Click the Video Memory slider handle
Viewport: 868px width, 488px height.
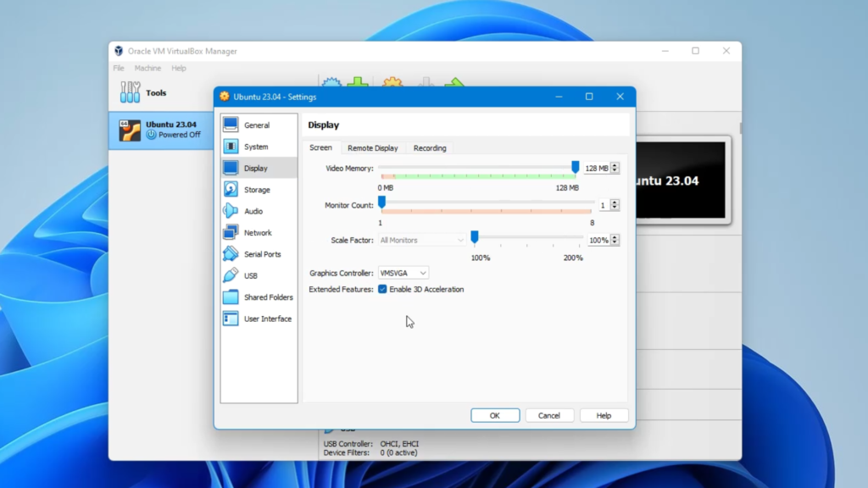(576, 167)
